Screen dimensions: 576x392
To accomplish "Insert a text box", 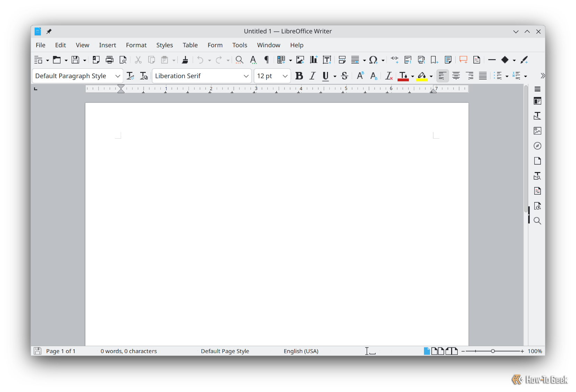I will [327, 59].
